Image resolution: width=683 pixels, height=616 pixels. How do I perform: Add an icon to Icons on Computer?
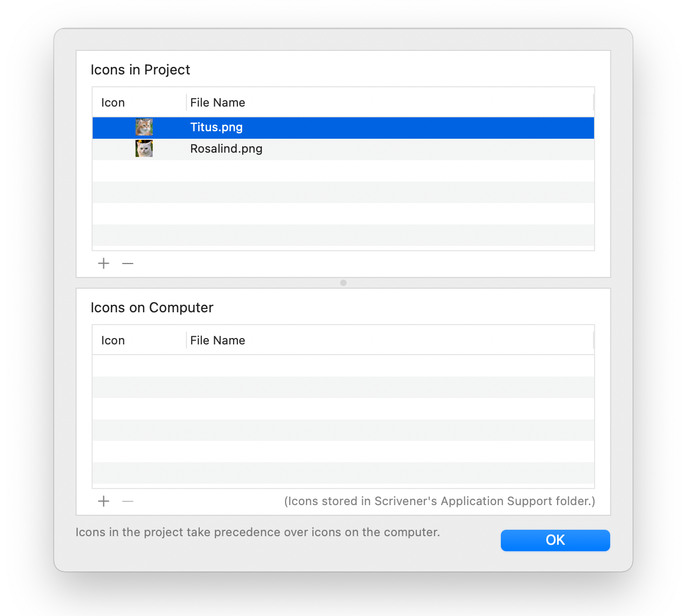tap(104, 501)
